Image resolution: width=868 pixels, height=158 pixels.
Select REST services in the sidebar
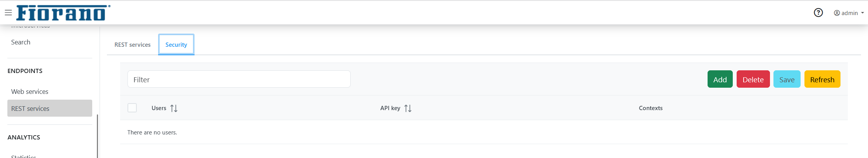[x=50, y=108]
